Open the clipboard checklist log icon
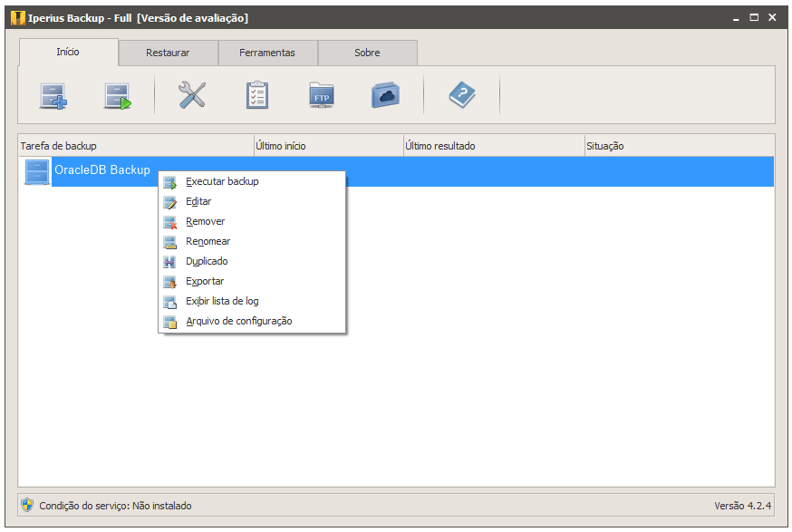792x532 pixels. pyautogui.click(x=257, y=95)
